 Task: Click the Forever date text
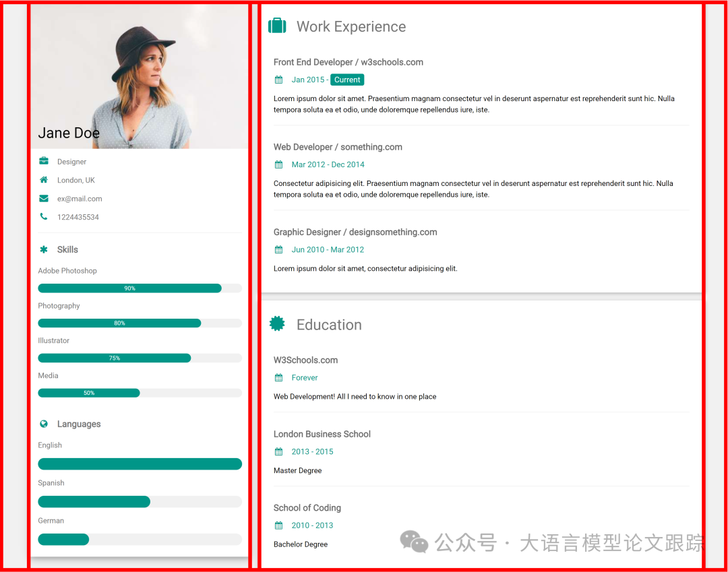305,377
